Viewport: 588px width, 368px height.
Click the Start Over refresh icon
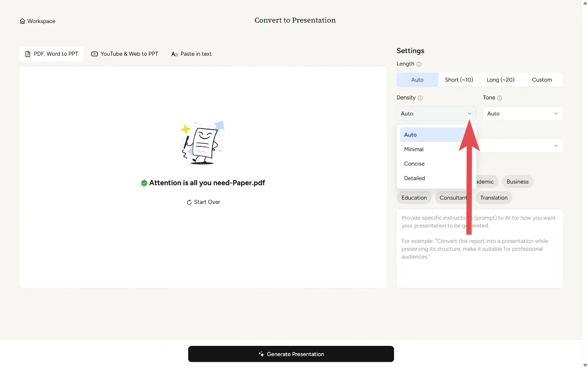point(189,202)
